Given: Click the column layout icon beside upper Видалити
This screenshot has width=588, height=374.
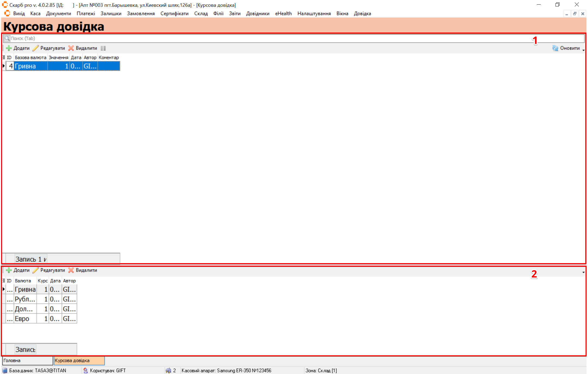Looking at the screenshot, I should click(103, 48).
